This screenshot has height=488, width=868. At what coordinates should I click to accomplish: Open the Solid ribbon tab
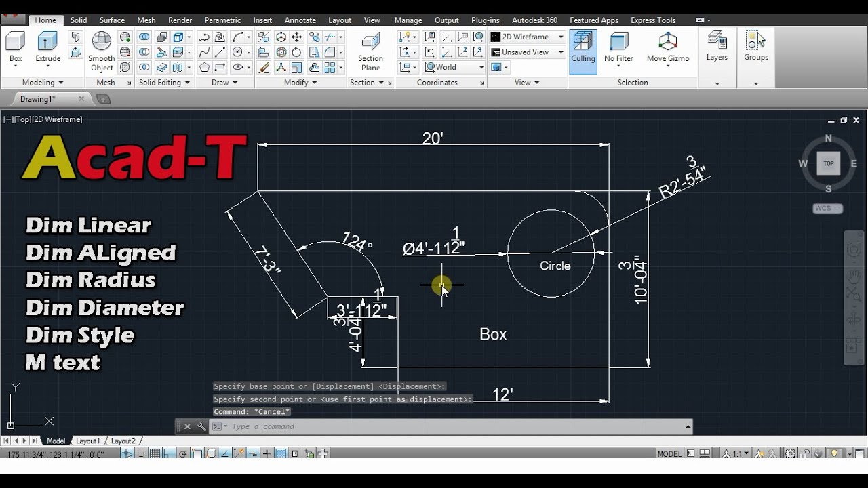click(79, 20)
